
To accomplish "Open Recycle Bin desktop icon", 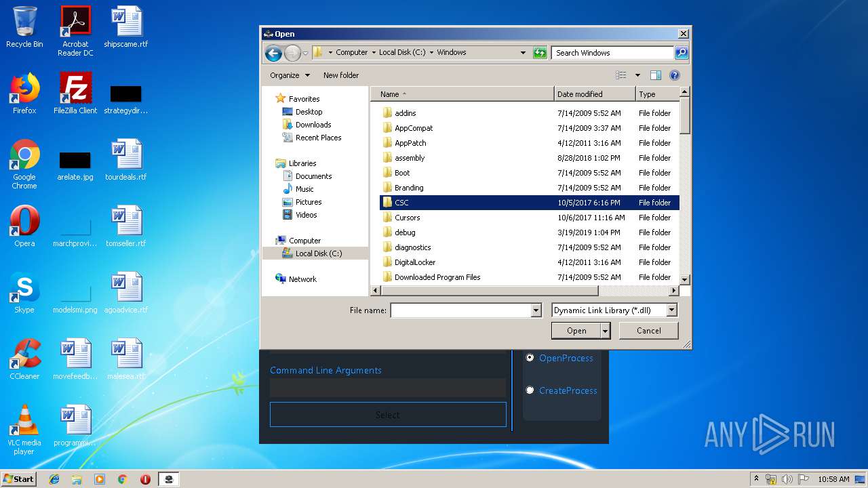I will pos(24,27).
